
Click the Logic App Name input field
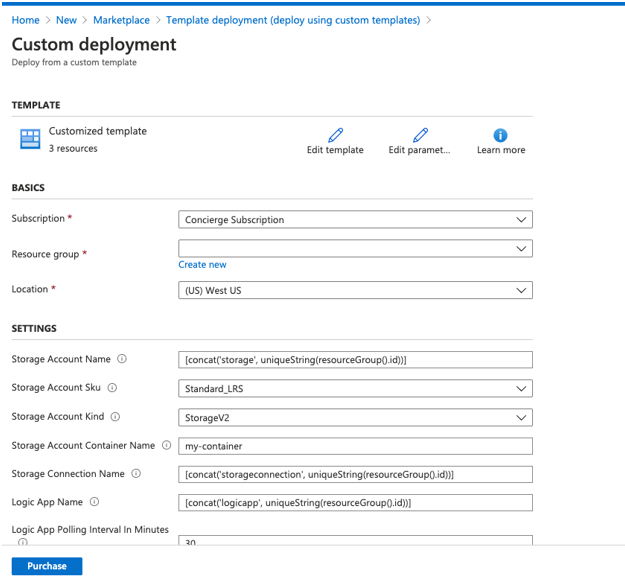point(355,503)
